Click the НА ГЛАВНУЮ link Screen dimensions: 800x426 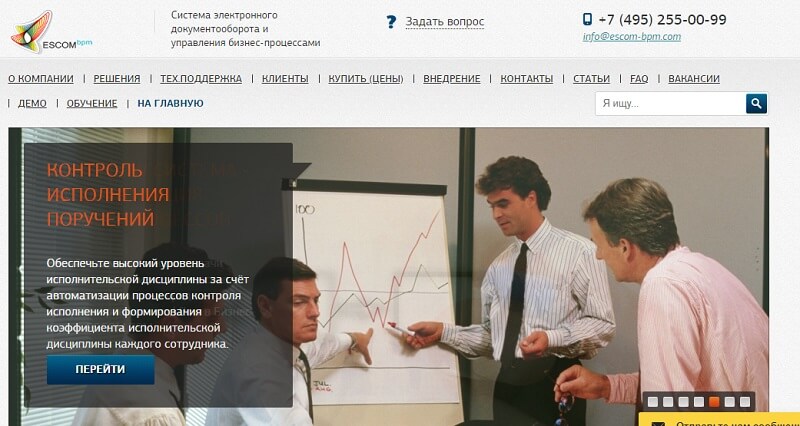pyautogui.click(x=170, y=104)
